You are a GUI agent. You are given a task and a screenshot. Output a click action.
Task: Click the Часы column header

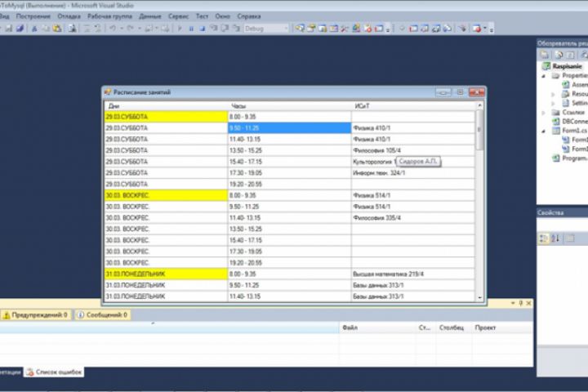click(x=289, y=106)
